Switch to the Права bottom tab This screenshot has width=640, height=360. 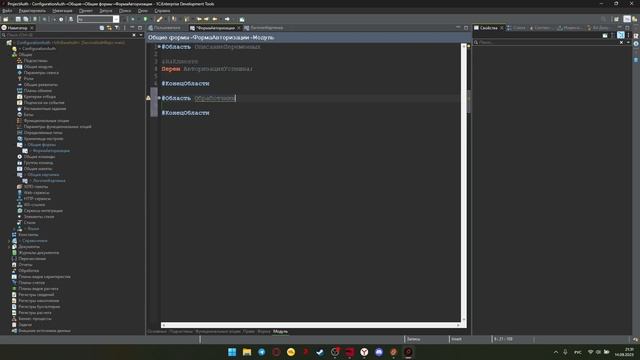click(249, 331)
